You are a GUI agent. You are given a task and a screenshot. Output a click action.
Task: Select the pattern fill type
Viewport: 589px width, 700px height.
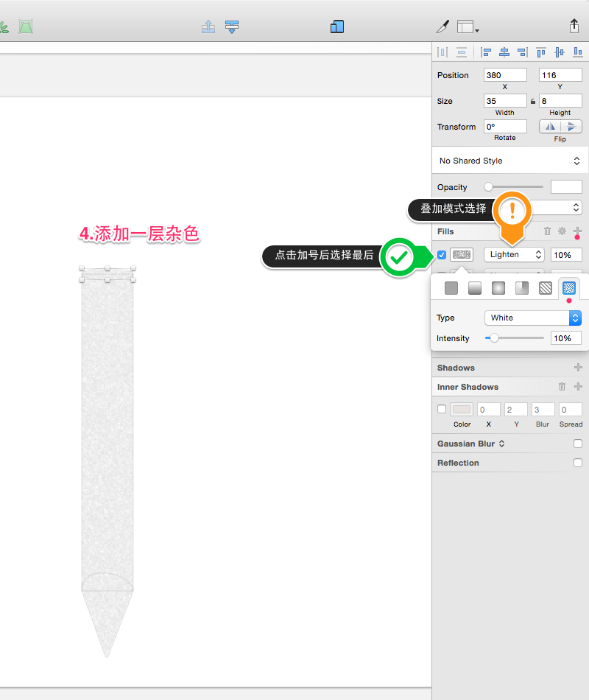(546, 288)
